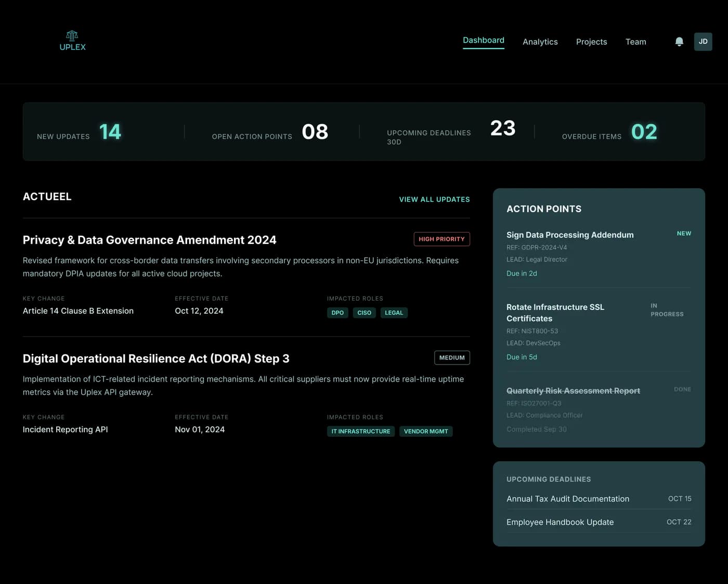Click the High Priority badge
728x584 pixels.
tap(441, 239)
